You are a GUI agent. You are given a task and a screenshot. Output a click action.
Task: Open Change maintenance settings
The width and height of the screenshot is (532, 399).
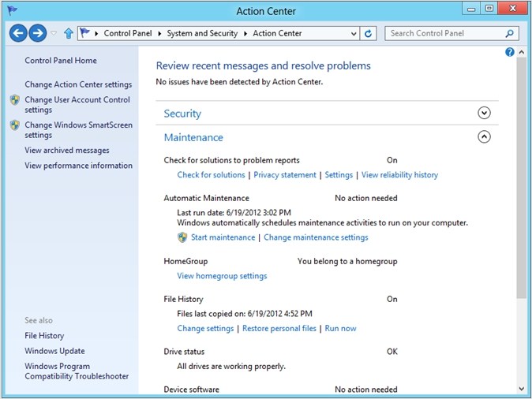point(316,237)
